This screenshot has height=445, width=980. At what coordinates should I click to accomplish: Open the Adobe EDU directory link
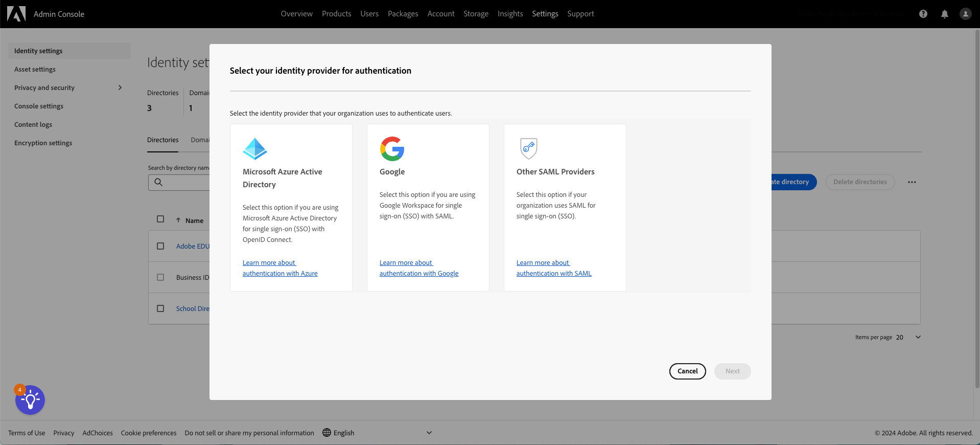193,246
